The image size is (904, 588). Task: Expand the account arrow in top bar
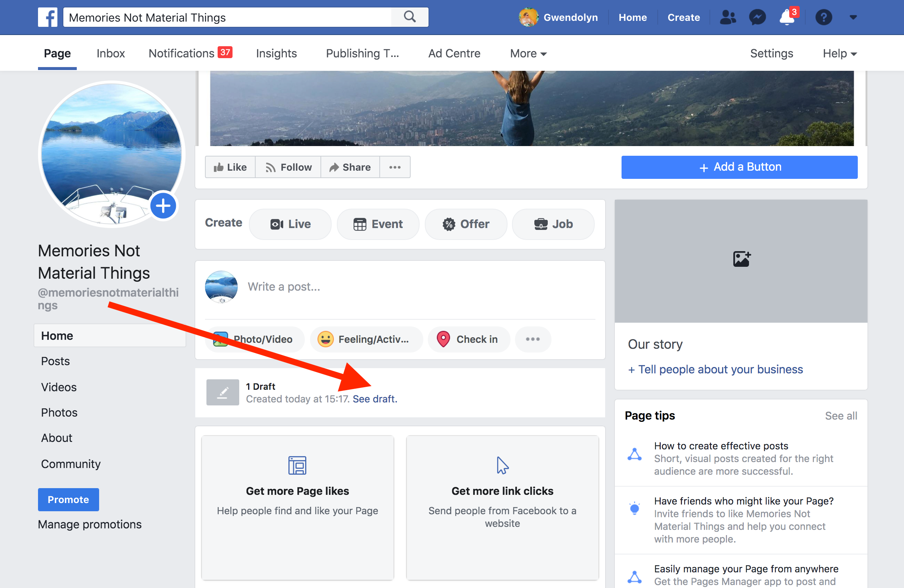853,17
